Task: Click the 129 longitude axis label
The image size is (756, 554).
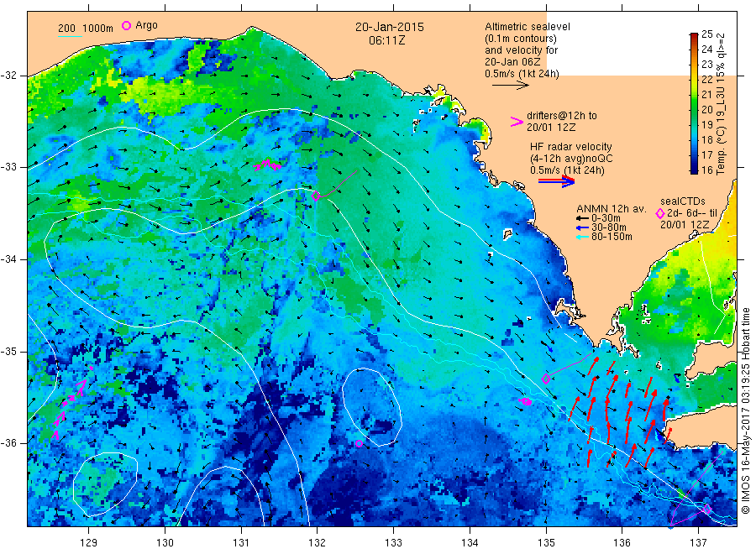Action: coord(89,543)
